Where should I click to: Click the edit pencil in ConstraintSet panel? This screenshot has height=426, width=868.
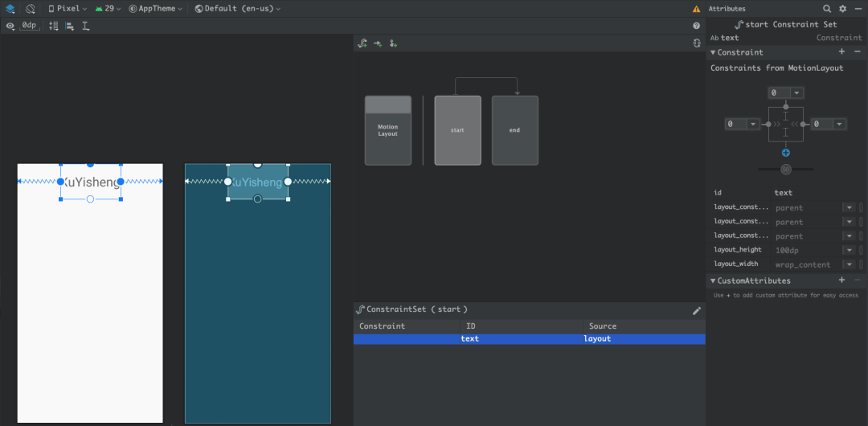click(697, 310)
